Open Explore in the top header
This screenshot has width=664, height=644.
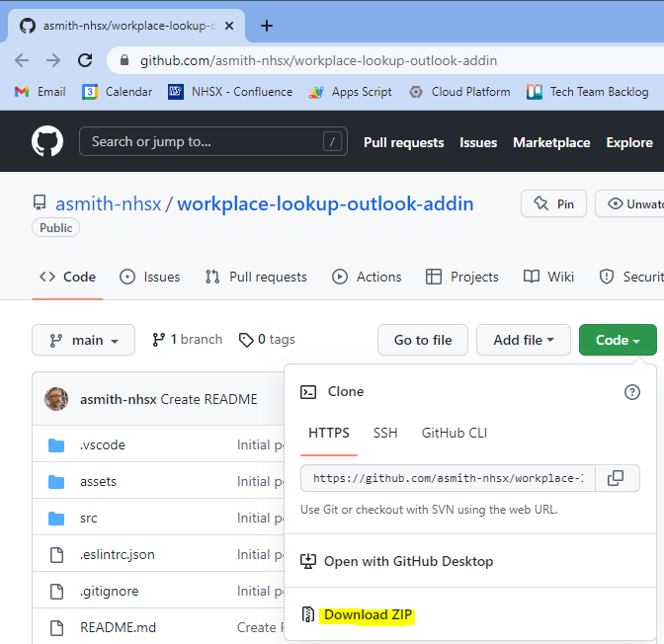pyautogui.click(x=629, y=142)
